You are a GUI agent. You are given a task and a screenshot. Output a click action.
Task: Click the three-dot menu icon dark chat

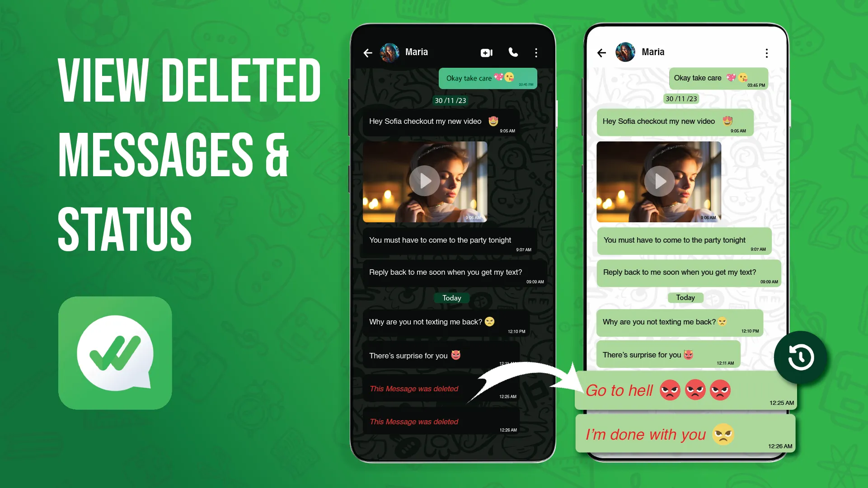click(535, 53)
